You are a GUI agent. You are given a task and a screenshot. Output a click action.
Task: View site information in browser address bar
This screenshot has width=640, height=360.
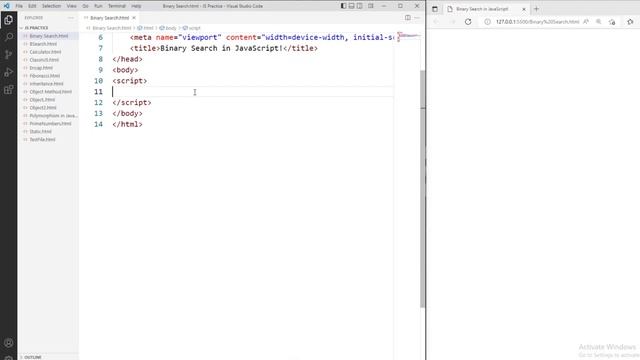point(487,22)
